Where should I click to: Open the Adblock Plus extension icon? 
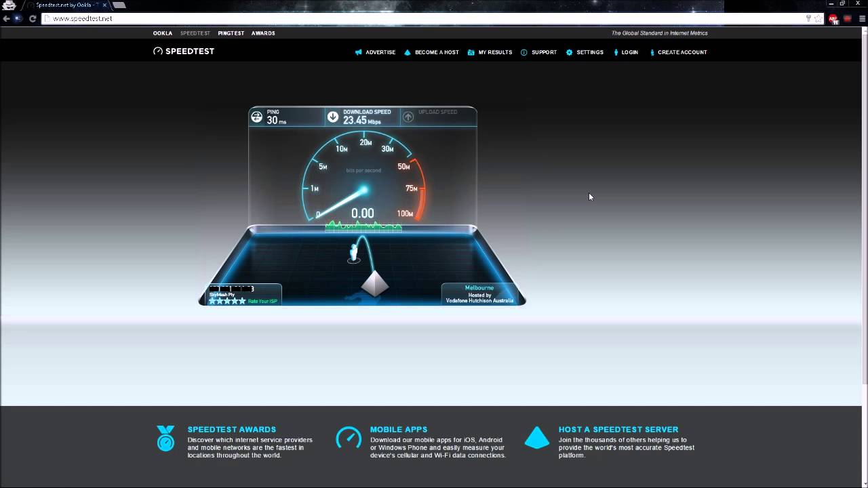(833, 19)
